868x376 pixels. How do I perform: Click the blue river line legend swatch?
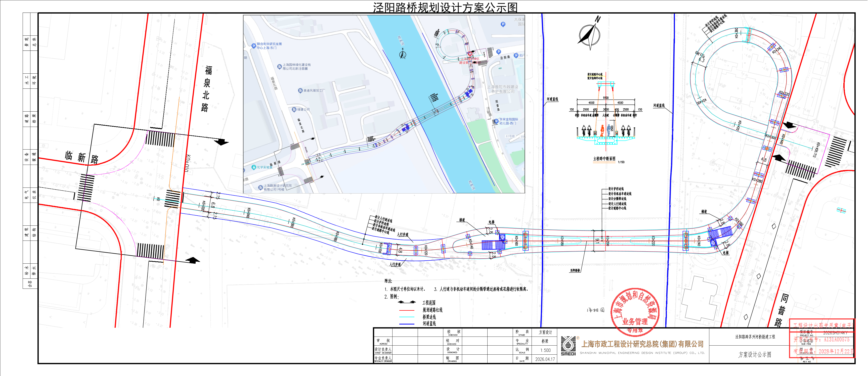tap(407, 324)
